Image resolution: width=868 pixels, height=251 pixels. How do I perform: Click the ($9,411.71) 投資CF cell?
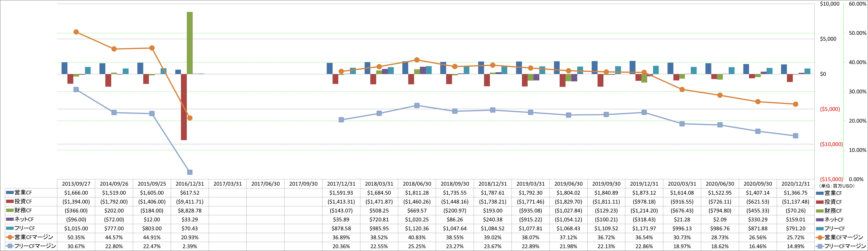(x=190, y=202)
